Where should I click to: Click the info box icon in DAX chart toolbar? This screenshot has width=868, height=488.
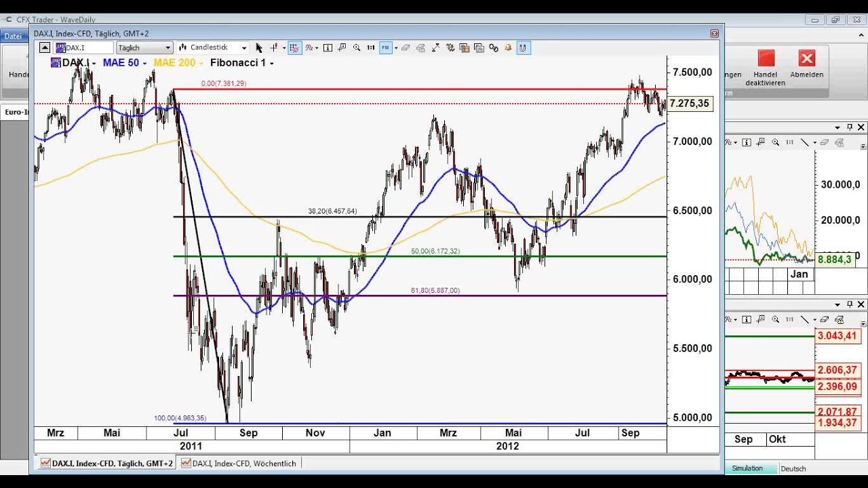point(328,48)
